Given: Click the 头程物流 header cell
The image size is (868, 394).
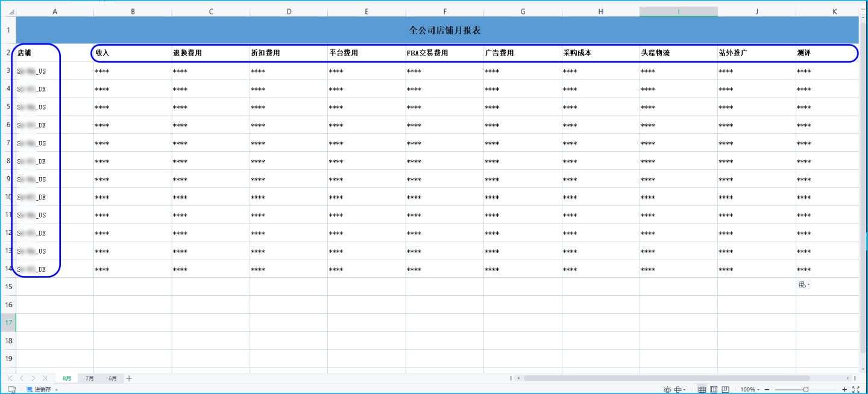Looking at the screenshot, I should pyautogui.click(x=679, y=53).
